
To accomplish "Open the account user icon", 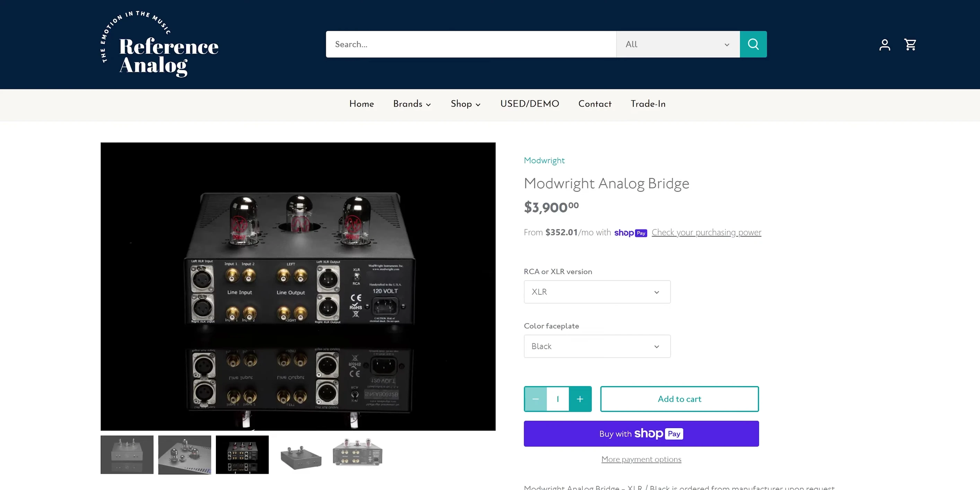I will tap(884, 44).
